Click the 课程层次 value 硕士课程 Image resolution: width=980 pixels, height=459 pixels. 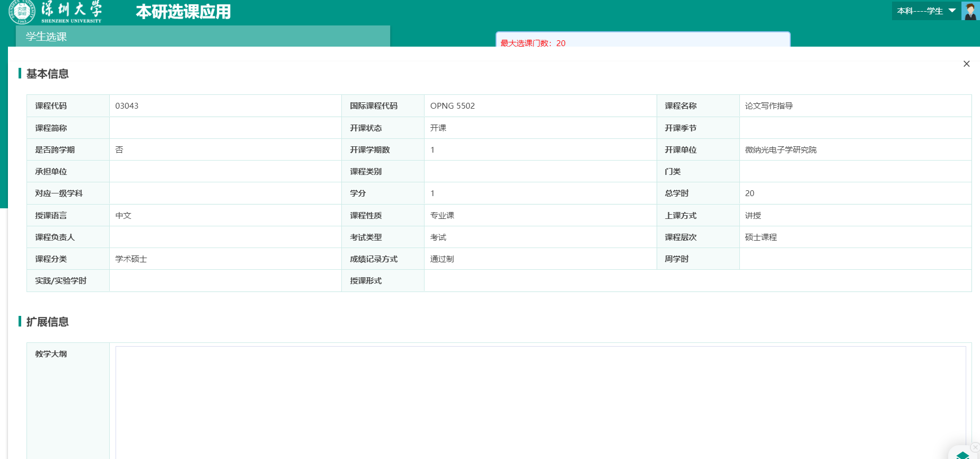pyautogui.click(x=761, y=237)
